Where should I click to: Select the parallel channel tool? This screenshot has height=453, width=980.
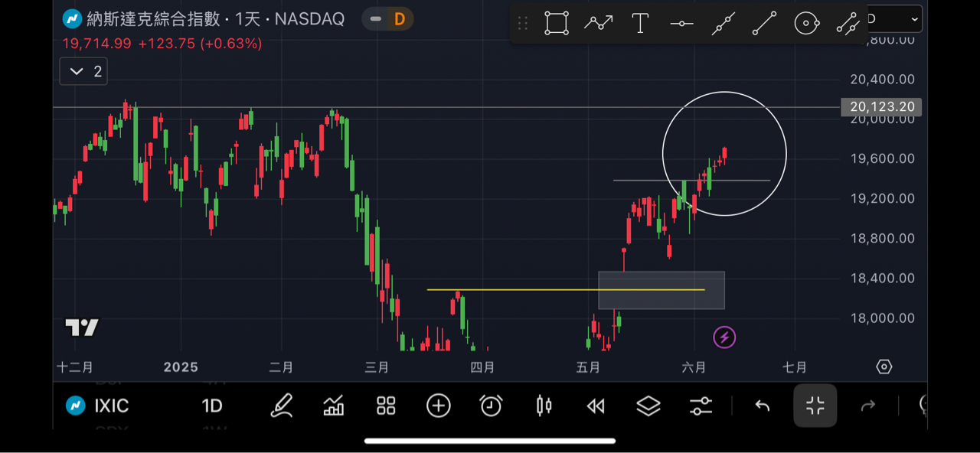point(848,24)
